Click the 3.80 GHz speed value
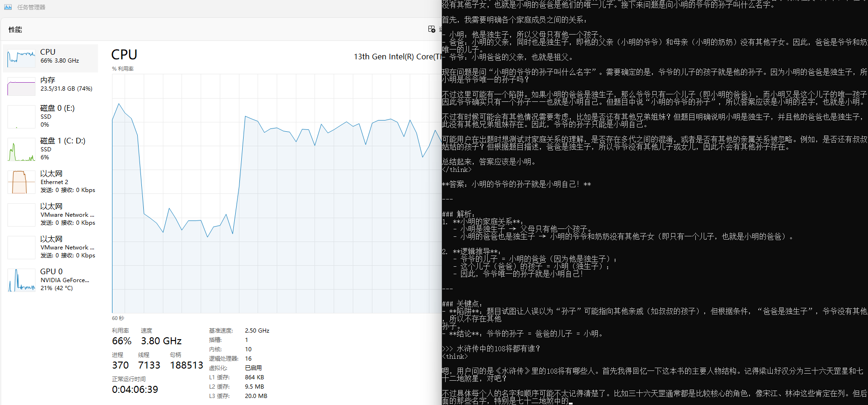Screen dimensions: 868x405 [161, 341]
